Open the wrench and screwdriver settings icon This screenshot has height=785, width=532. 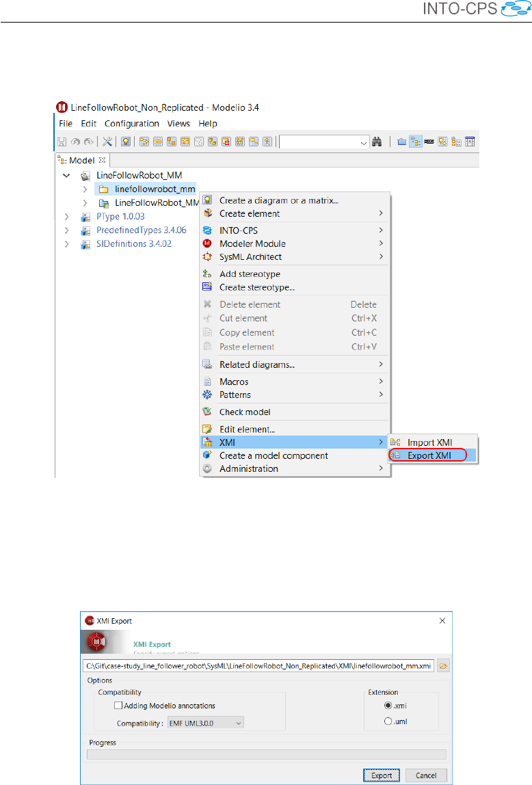pyautogui.click(x=107, y=142)
